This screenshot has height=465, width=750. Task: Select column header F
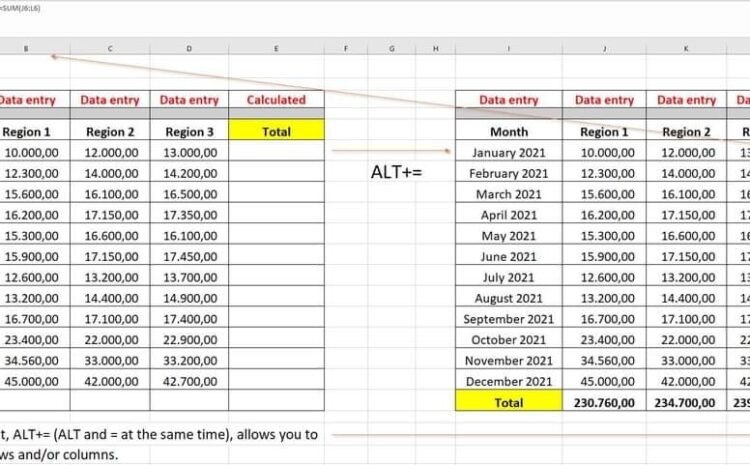pyautogui.click(x=346, y=48)
